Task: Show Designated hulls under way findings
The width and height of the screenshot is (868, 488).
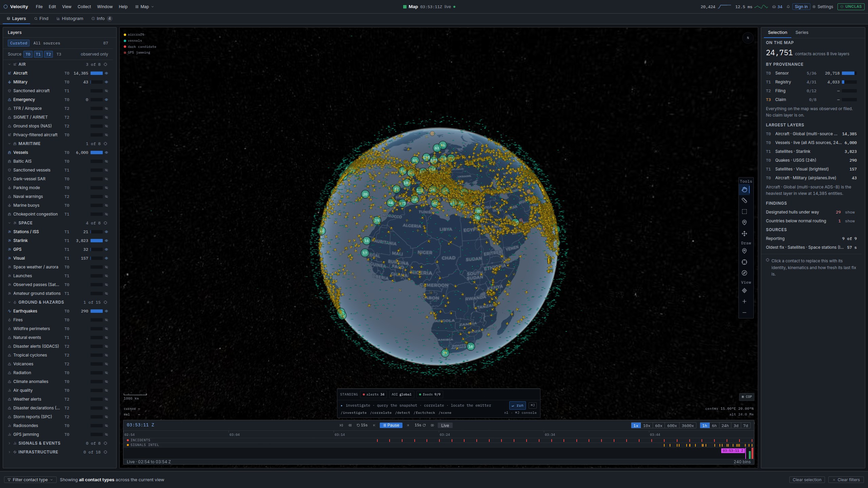Action: (850, 212)
